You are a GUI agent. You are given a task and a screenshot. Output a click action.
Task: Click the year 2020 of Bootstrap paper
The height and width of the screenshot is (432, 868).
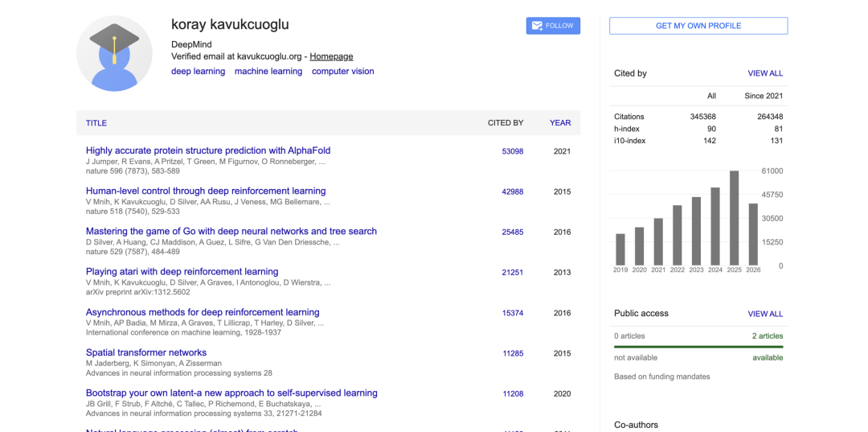(562, 393)
